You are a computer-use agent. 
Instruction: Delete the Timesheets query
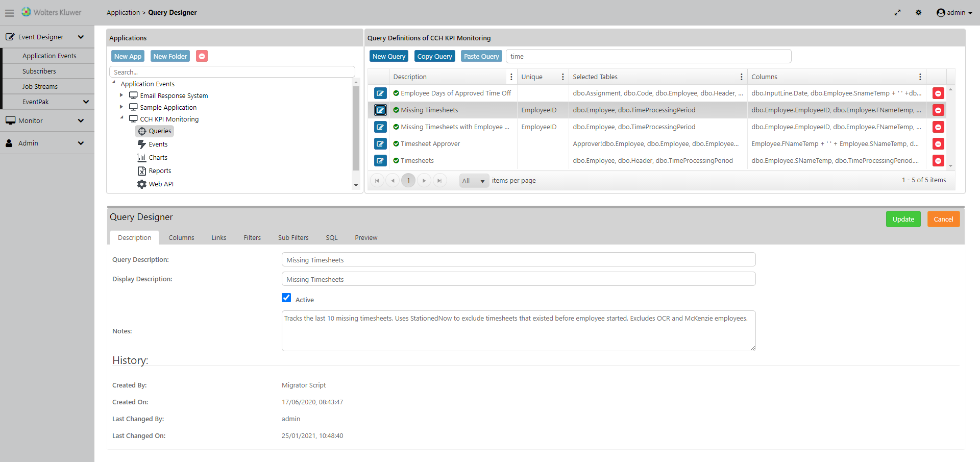[938, 161]
